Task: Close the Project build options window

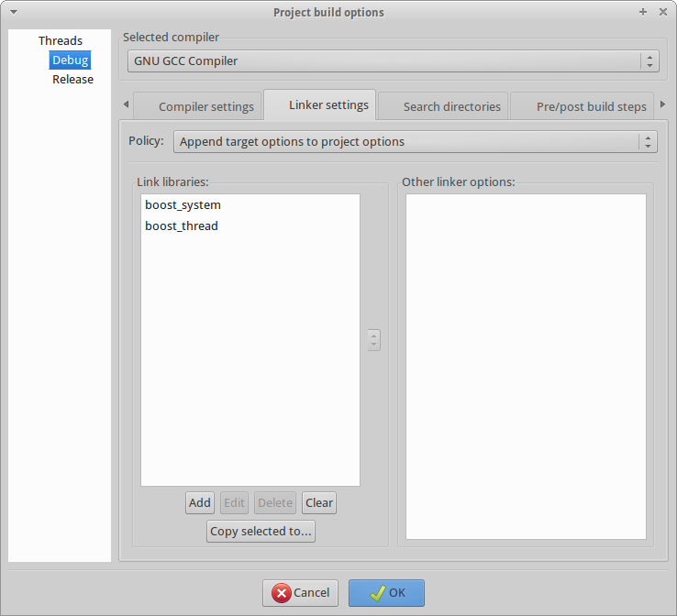Action: [x=663, y=12]
